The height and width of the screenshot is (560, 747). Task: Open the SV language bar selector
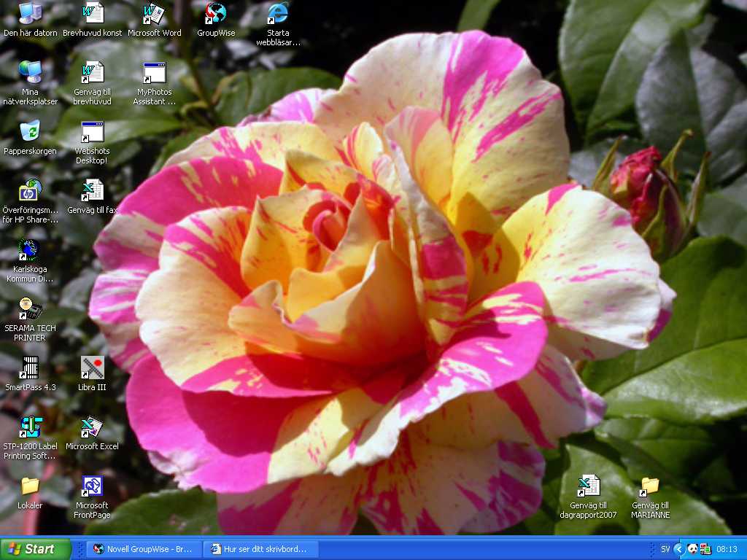point(665,549)
